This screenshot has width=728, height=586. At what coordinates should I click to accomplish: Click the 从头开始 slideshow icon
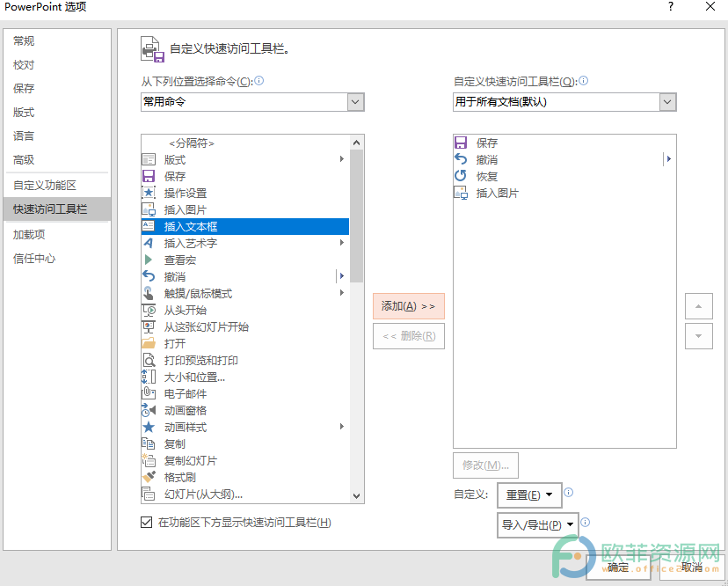(149, 310)
